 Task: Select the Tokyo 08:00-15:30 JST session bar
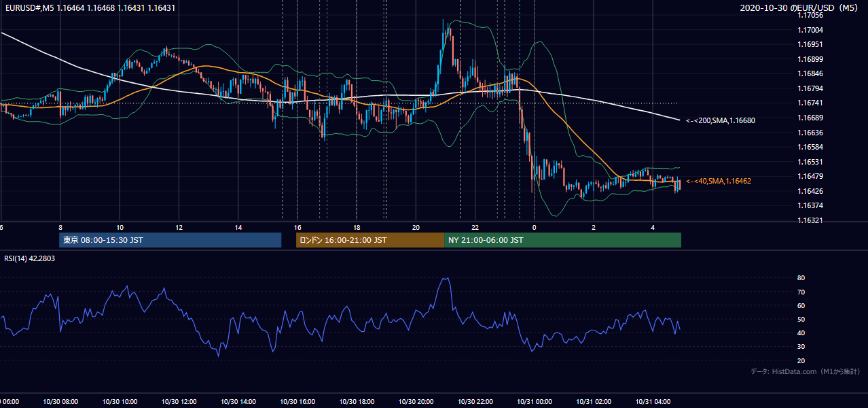point(170,240)
